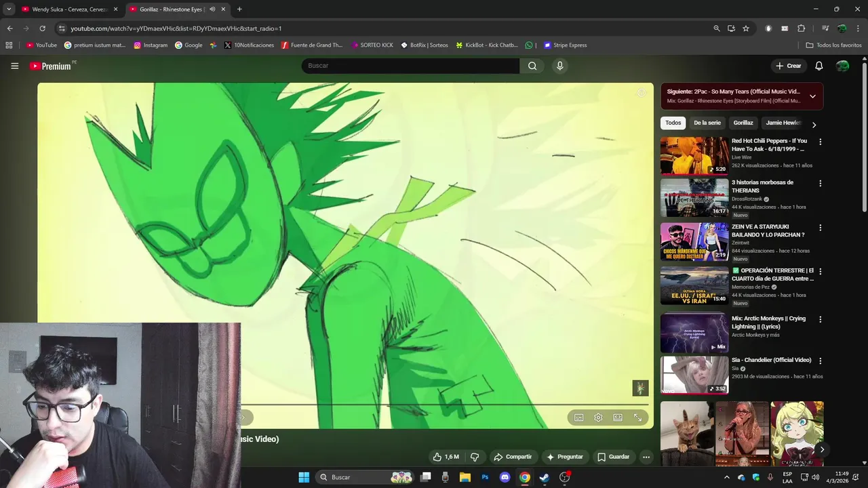
Task: Open options for Red Hot Chili Peppers video
Action: pos(820,142)
